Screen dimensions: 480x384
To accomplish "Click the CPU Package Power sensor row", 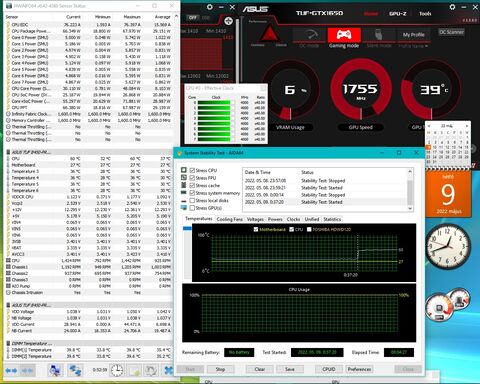I will tap(89, 31).
